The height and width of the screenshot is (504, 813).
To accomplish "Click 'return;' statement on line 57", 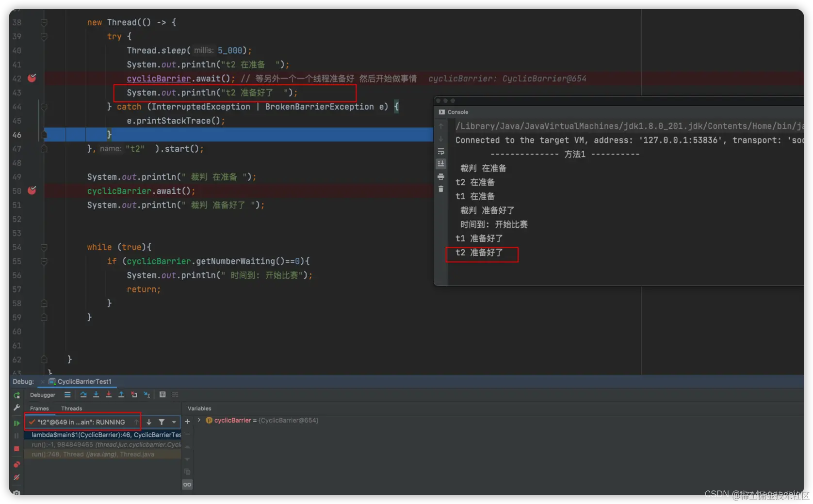I will click(144, 289).
